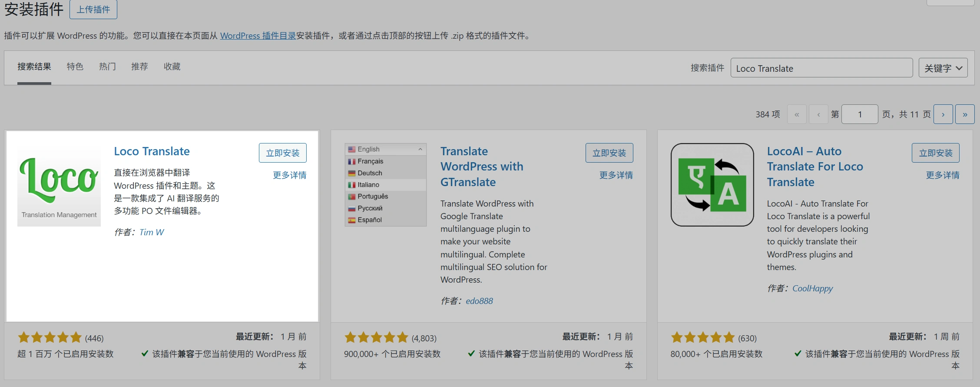The image size is (980, 387).
Task: Click 900,000+ 个已启用安装数 text
Action: point(392,354)
